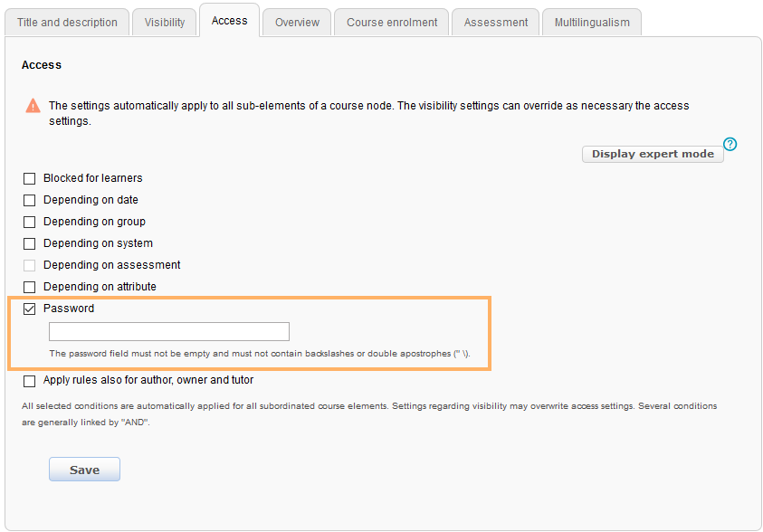763x532 pixels.
Task: Enable Depending on system checkbox
Action: coord(29,243)
